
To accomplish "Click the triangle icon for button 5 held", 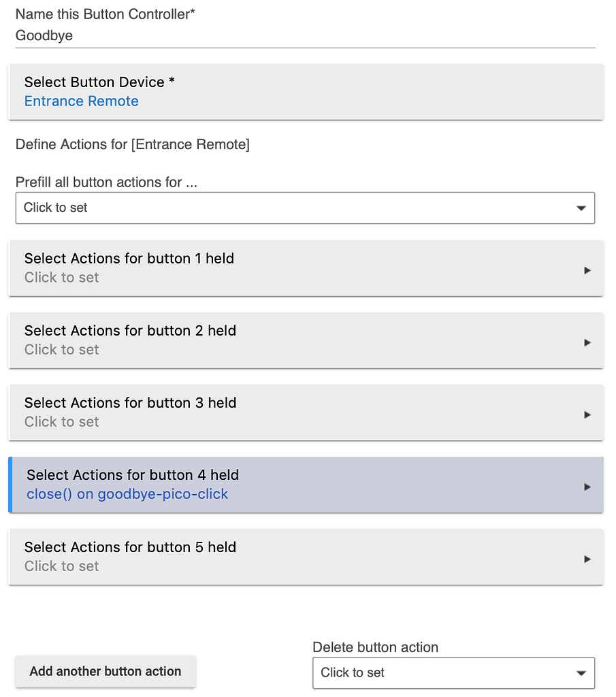I will (x=587, y=559).
